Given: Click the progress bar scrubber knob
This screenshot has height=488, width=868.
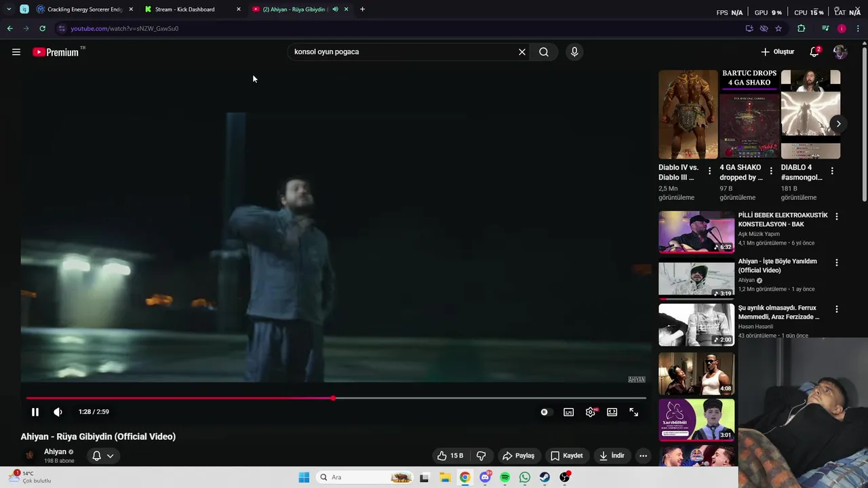Looking at the screenshot, I should 333,398.
